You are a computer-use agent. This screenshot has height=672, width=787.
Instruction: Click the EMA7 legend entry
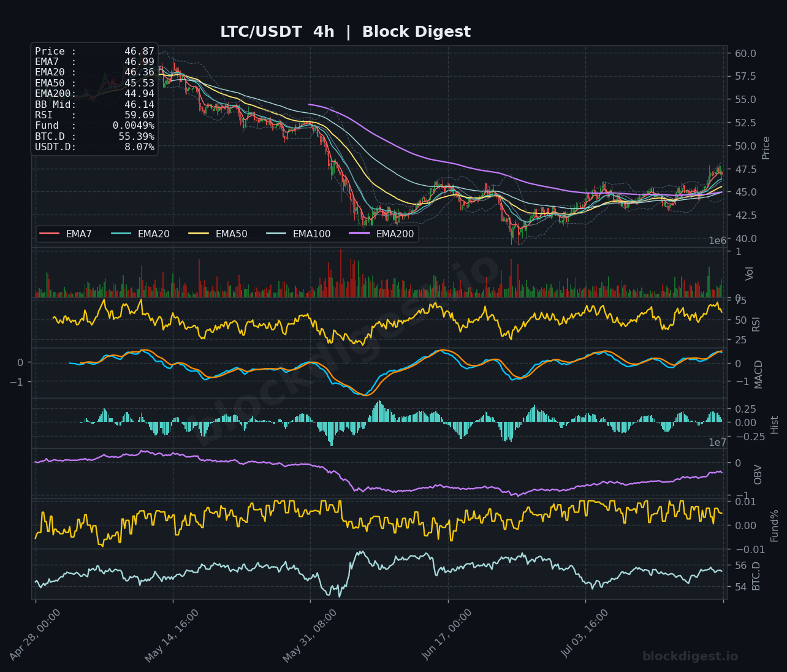[x=66, y=234]
